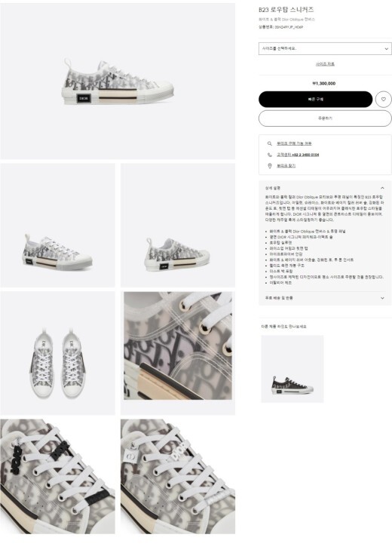Viewport: 392px width, 550px height.
Task: Open the rear angled sneaker view image
Action: 178,225
